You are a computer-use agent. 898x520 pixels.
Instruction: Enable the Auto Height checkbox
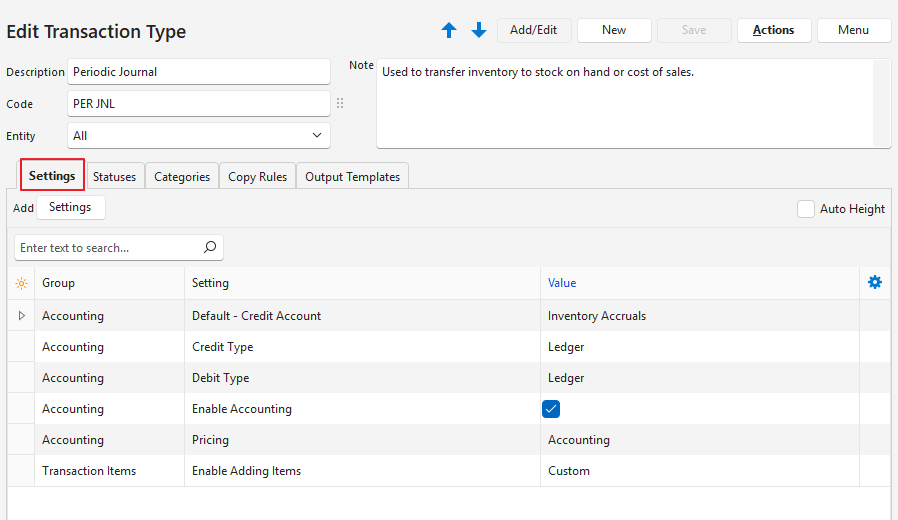(x=806, y=209)
